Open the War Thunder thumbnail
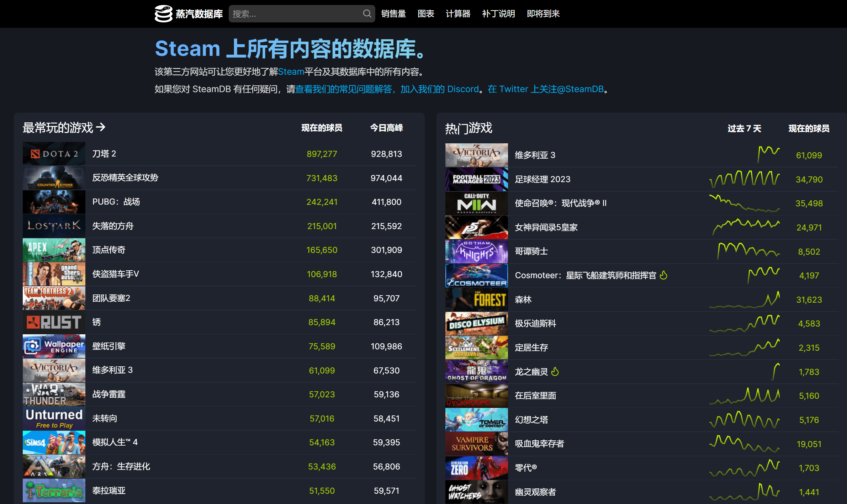This screenshot has width=847, height=504. pos(54,394)
